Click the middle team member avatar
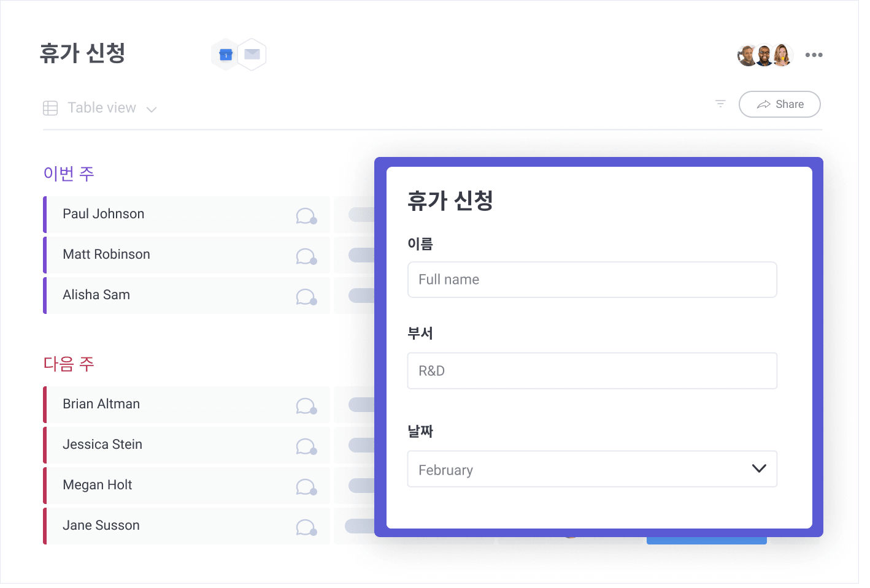The height and width of the screenshot is (588, 870). pyautogui.click(x=764, y=55)
